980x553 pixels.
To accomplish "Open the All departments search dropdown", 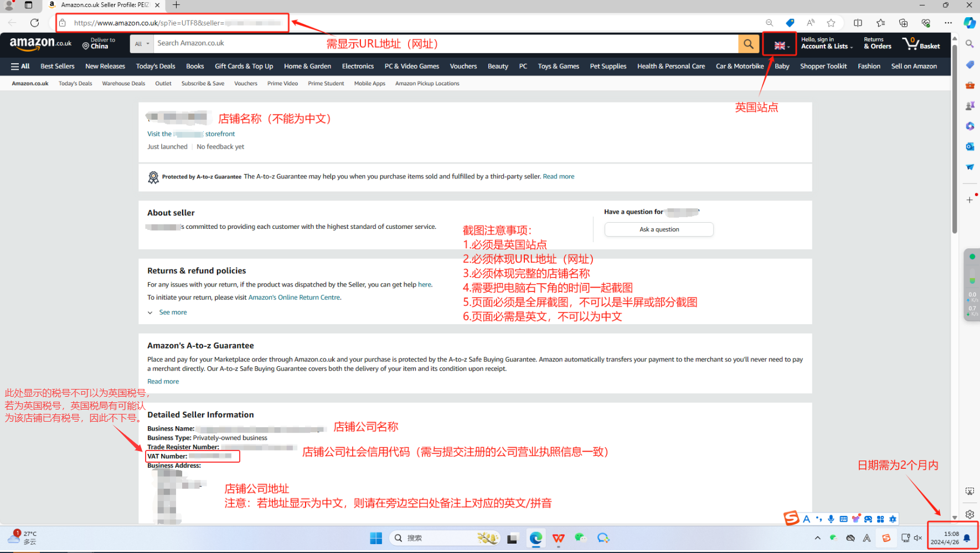I will tap(142, 44).
